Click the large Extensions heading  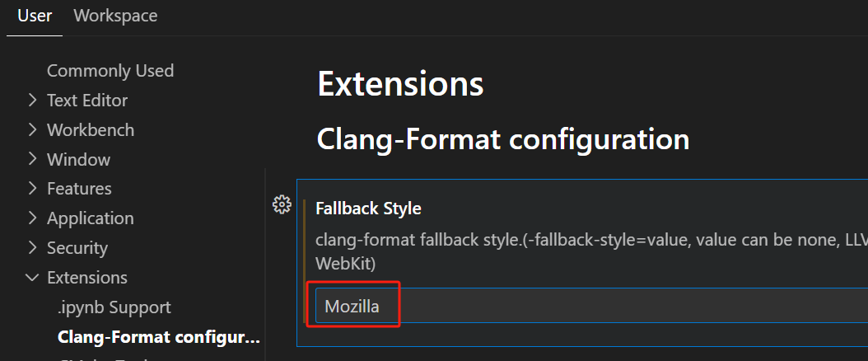pyautogui.click(x=400, y=85)
